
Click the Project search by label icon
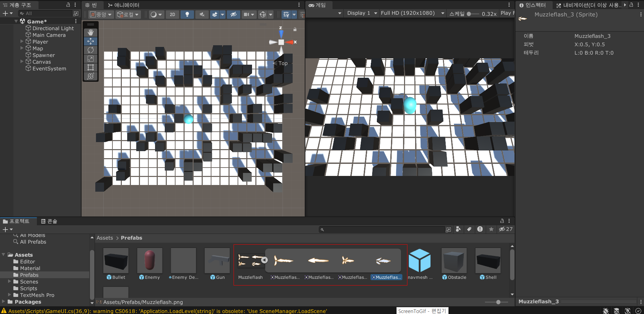coord(469,229)
